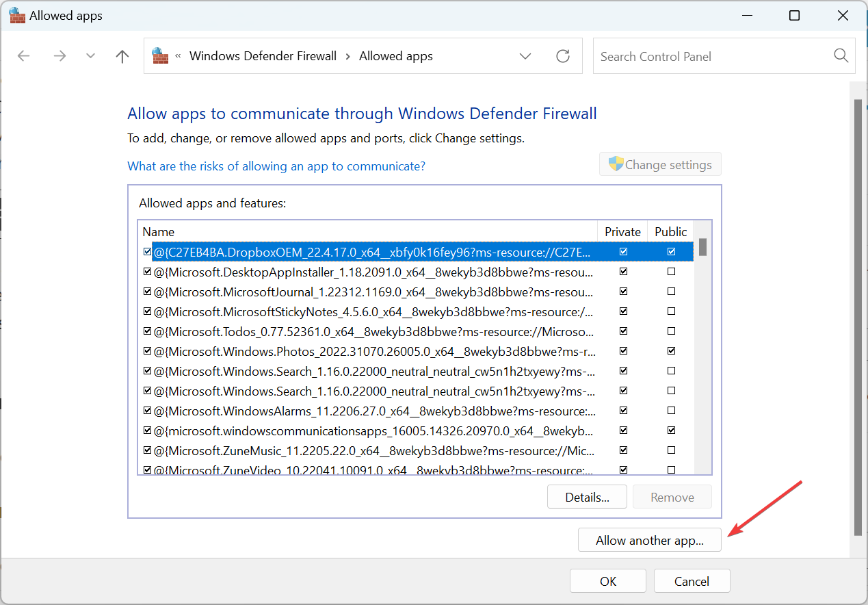This screenshot has height=605, width=868.
Task: Click the Remove button
Action: pos(672,497)
